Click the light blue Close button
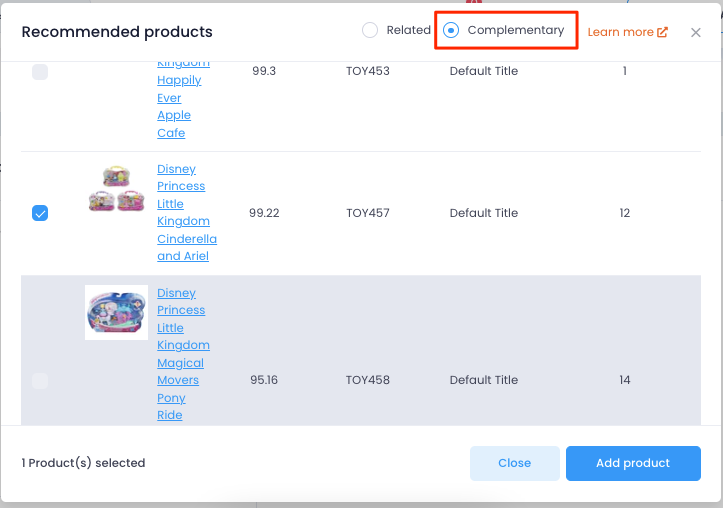 click(x=515, y=463)
